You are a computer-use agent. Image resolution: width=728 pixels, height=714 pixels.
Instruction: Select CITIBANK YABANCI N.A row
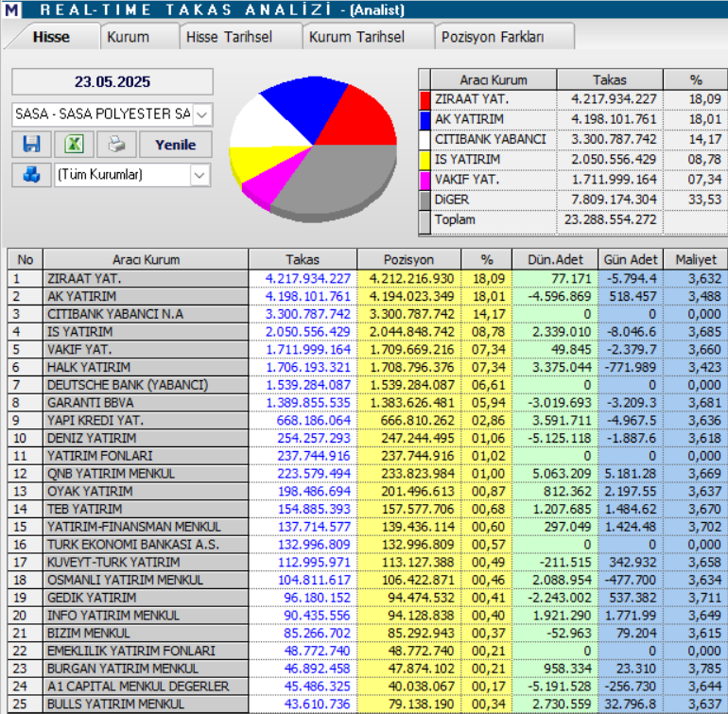367,314
